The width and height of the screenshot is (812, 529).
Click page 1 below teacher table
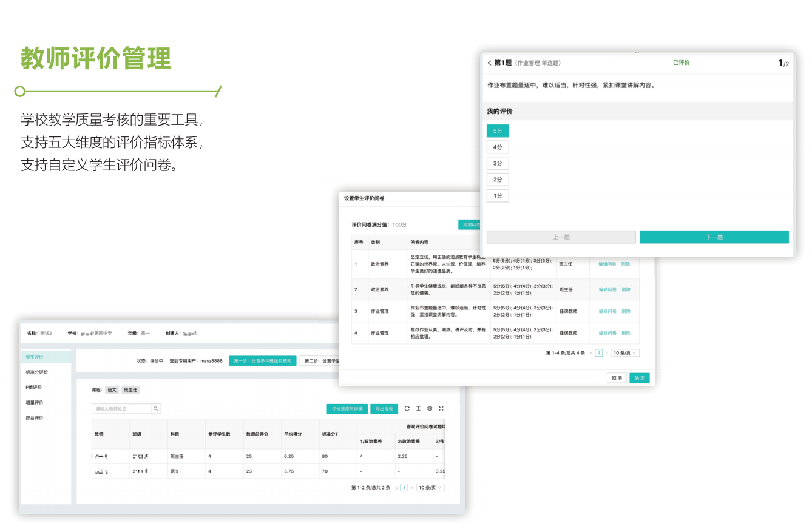pos(404,488)
